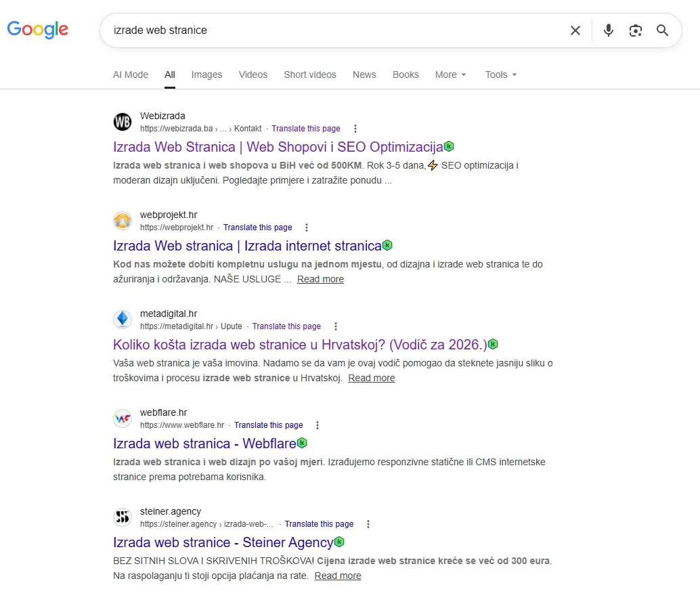Open 'Koliko košta izrada web stranice u Hrvatskoj?' result
Image resolution: width=700 pixels, height=602 pixels.
coord(300,345)
